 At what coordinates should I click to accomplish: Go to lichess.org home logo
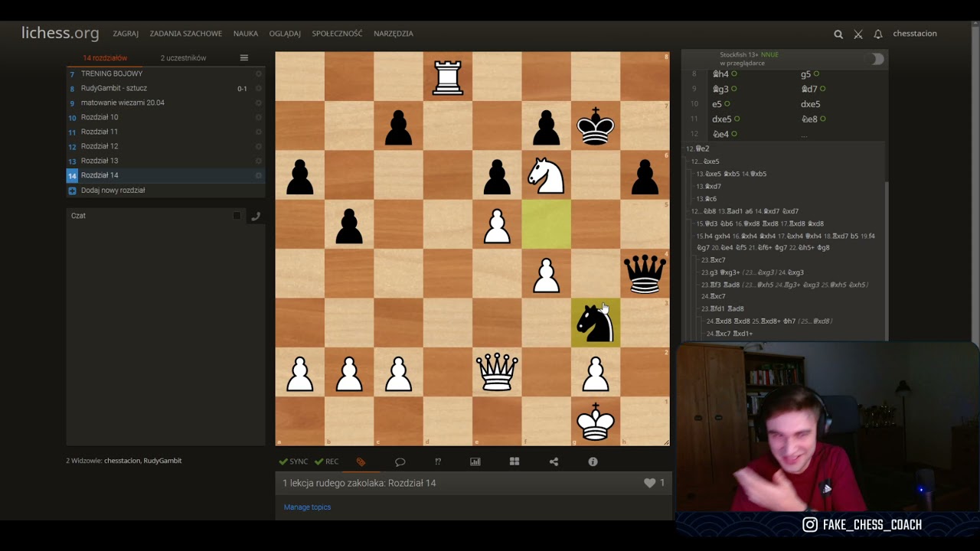pyautogui.click(x=60, y=33)
